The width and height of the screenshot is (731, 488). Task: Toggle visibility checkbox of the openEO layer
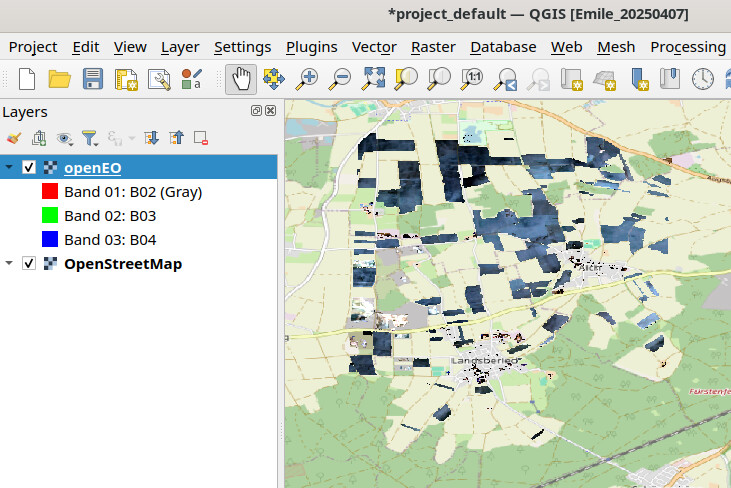[x=29, y=167]
